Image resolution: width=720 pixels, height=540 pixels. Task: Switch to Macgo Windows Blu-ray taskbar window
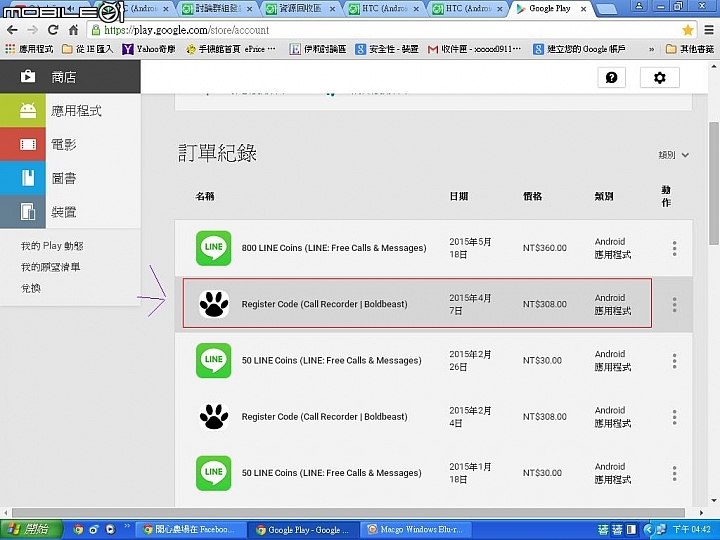415,529
